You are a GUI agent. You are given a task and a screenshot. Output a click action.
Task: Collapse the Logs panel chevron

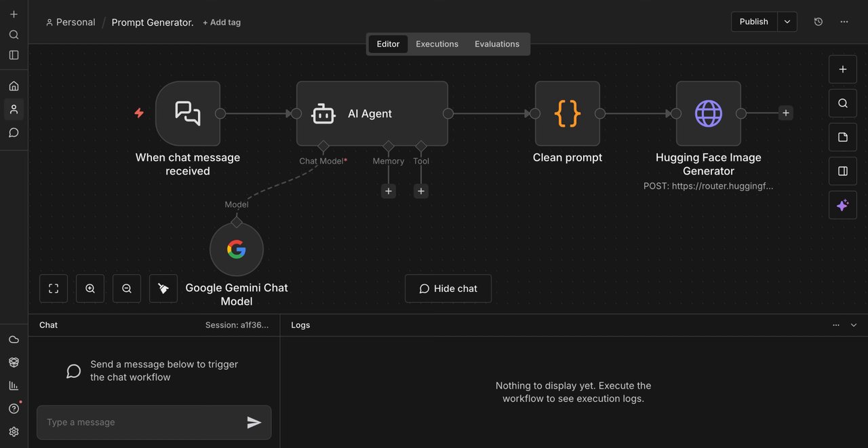(854, 325)
